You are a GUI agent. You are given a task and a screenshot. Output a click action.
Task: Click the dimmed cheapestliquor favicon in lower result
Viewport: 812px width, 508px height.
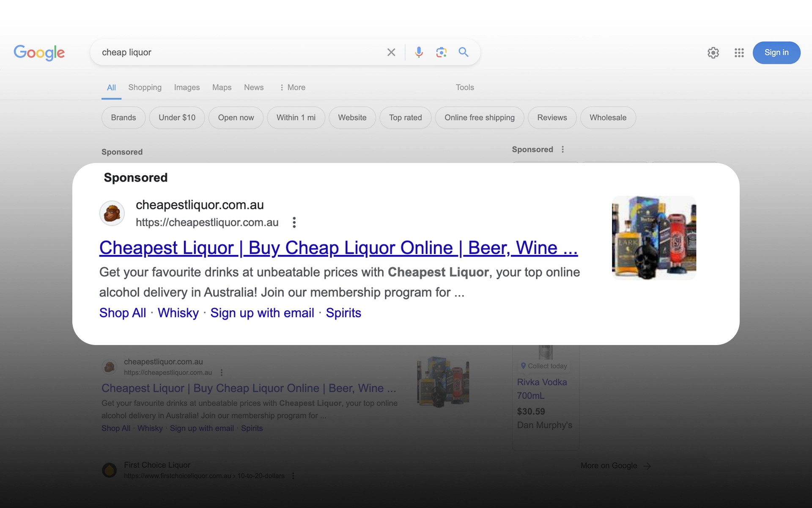pyautogui.click(x=110, y=367)
